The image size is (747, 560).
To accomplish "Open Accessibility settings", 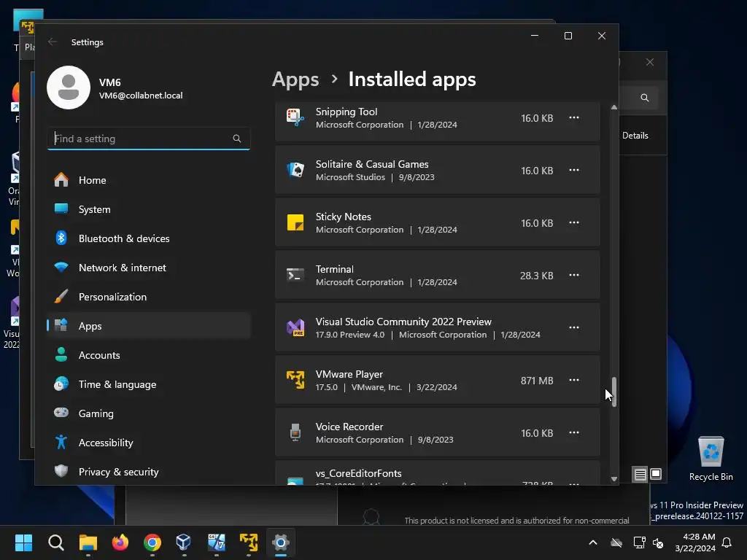I will pos(149,443).
